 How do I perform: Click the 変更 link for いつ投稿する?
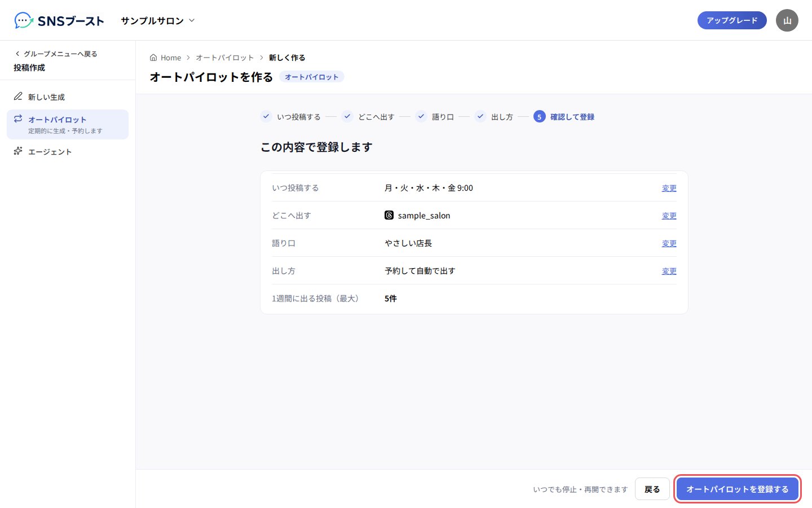pos(669,188)
